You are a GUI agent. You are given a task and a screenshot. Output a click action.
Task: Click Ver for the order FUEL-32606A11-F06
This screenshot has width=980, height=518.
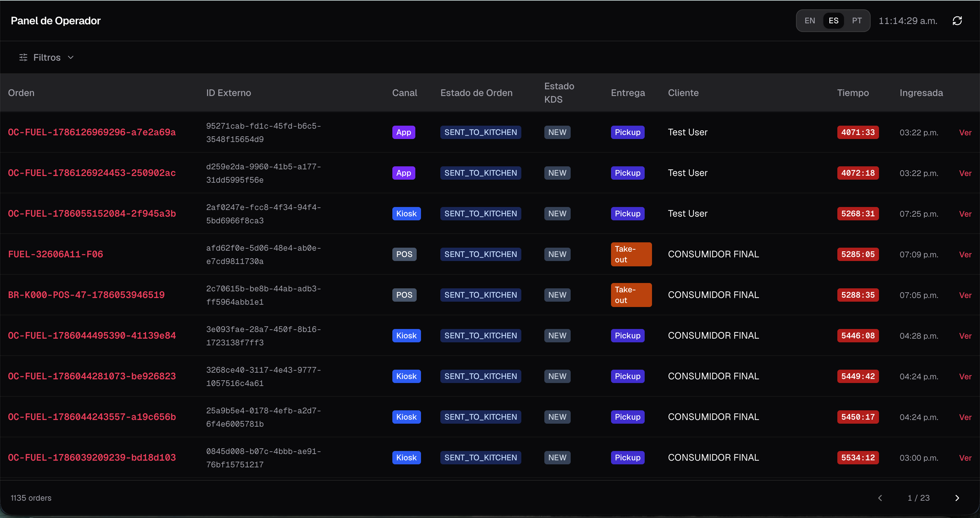[965, 254]
